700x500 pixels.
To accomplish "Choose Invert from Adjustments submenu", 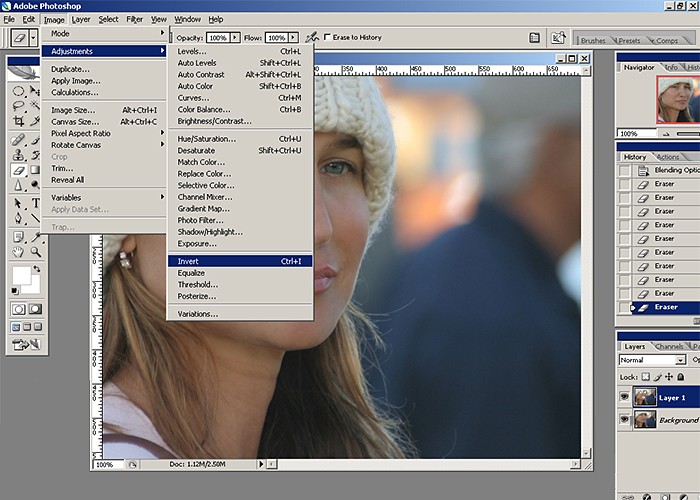I will (x=240, y=261).
